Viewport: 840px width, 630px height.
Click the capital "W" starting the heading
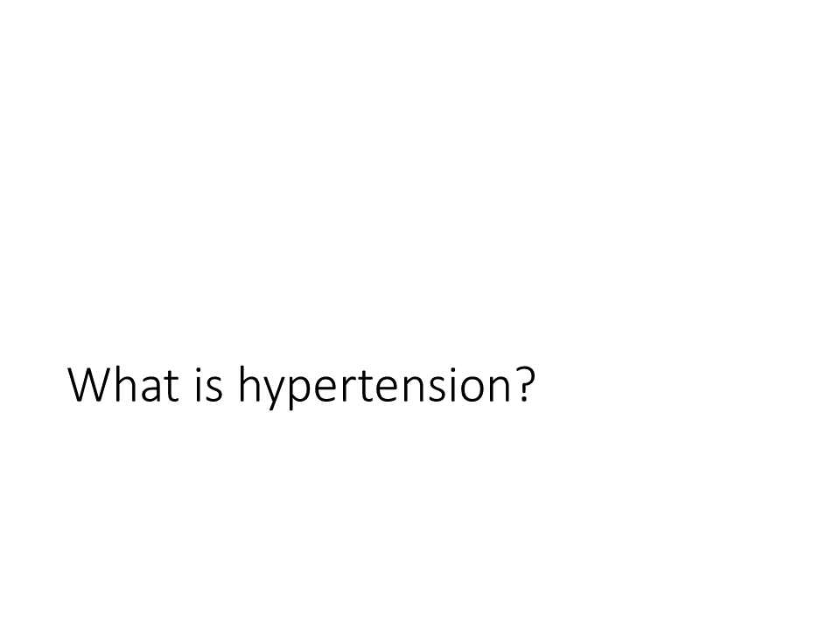(89, 385)
